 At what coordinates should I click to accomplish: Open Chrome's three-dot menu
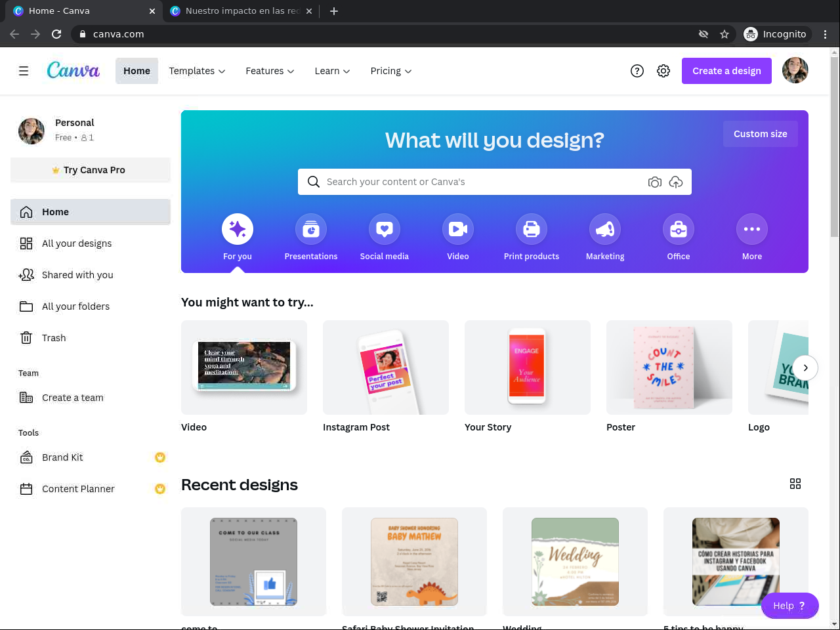coord(826,34)
